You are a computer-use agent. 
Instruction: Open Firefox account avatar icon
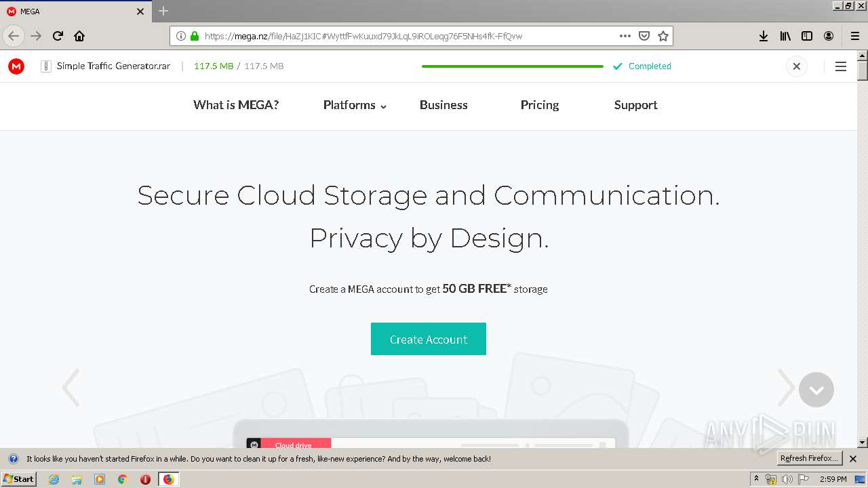[829, 36]
